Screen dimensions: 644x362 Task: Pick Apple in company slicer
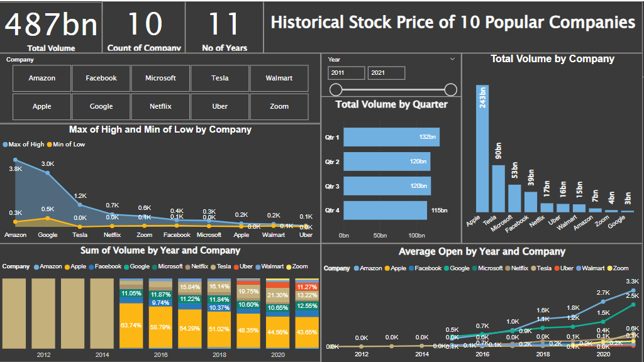pos(42,106)
